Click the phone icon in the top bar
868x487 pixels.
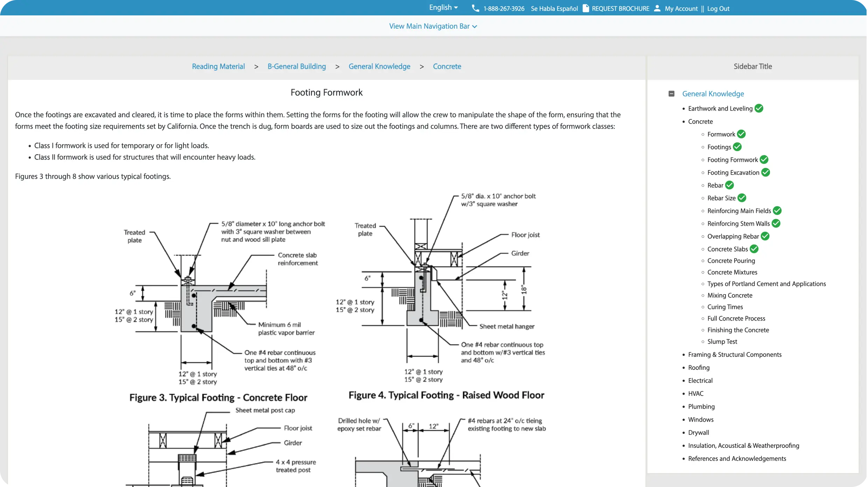point(475,8)
